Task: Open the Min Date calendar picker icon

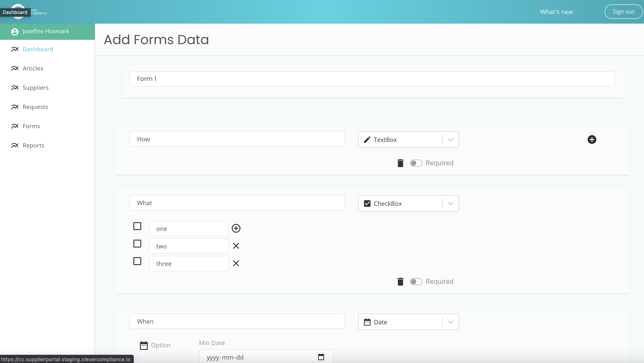Action: pos(321,357)
